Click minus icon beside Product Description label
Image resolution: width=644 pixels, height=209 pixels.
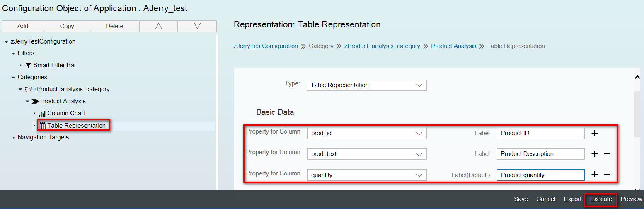tap(607, 154)
